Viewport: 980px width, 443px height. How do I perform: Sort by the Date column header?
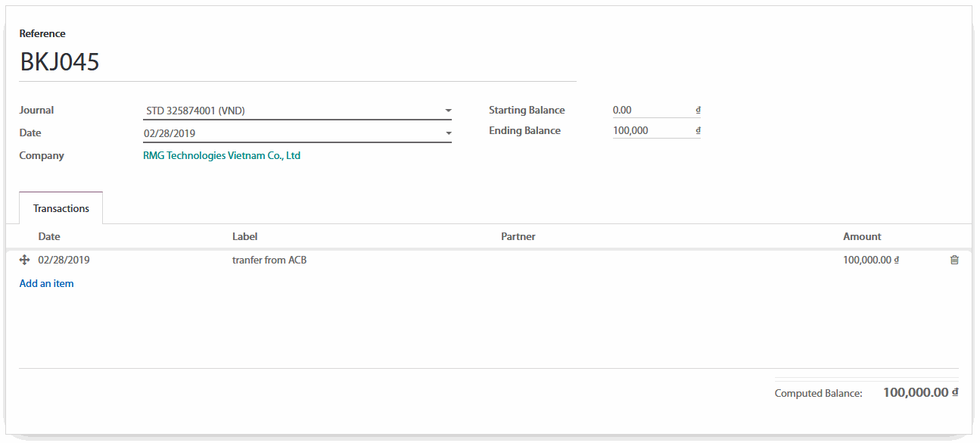click(49, 236)
